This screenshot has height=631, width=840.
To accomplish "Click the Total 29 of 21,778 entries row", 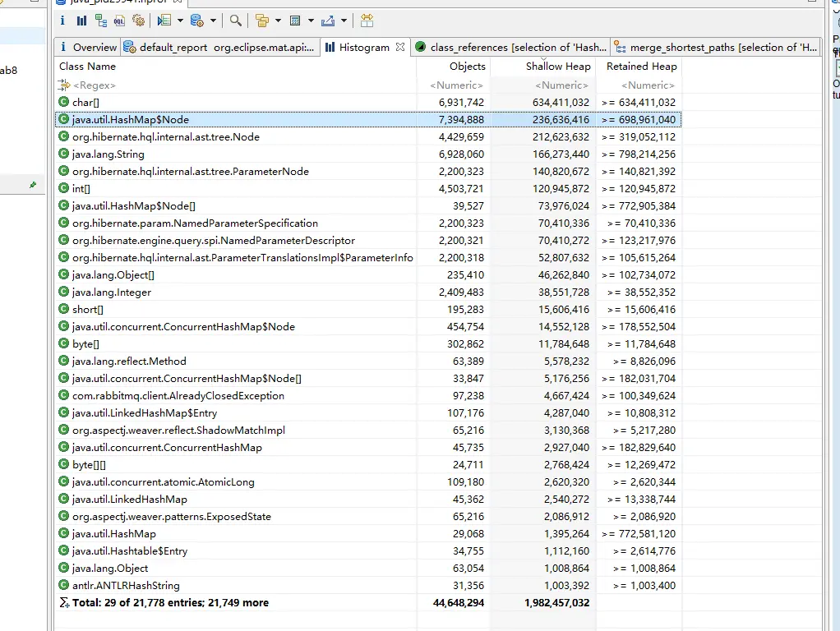I will (368, 602).
